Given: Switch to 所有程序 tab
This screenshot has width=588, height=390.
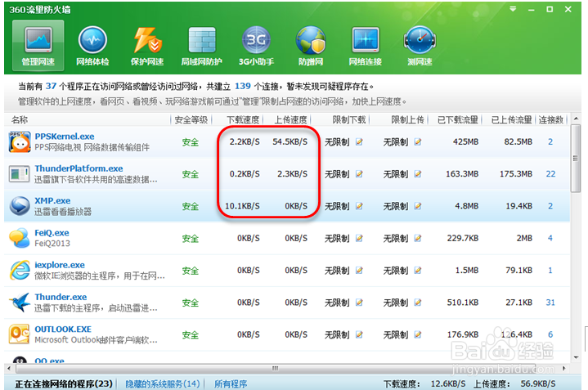Looking at the screenshot, I should point(231,384).
